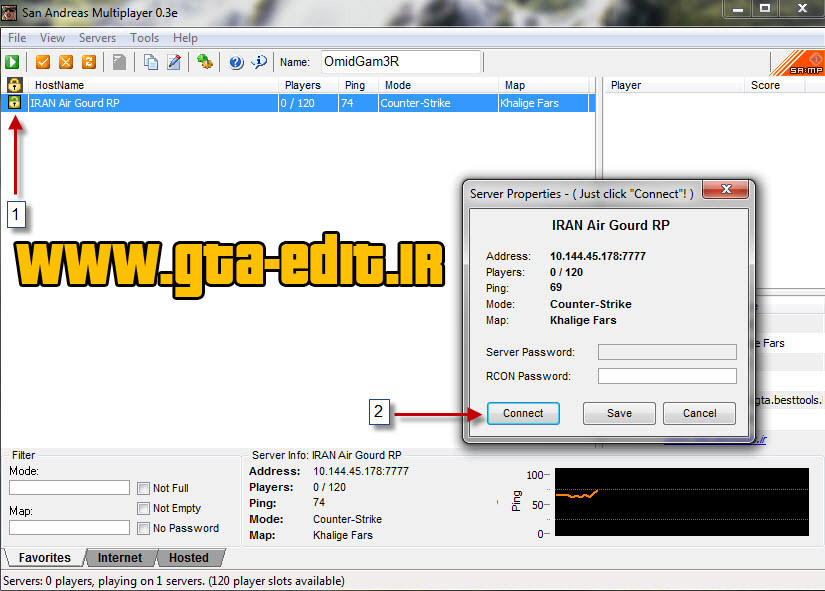
Task: Open the Settings tool icon in toolbar
Action: (205, 62)
